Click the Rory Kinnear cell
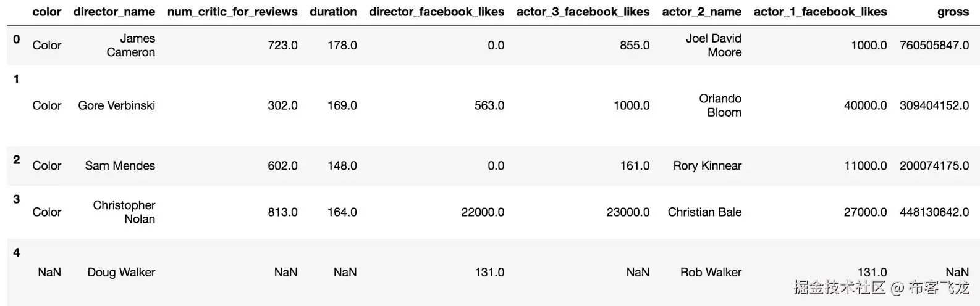The height and width of the screenshot is (306, 980). point(707,165)
